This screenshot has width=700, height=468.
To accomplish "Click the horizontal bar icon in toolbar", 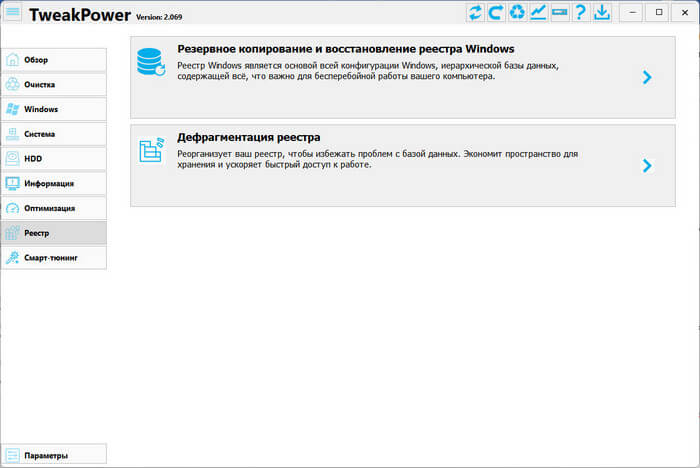I will point(559,13).
